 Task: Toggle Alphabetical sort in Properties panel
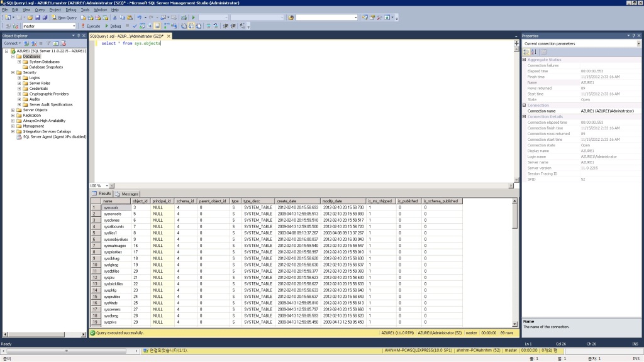534,52
